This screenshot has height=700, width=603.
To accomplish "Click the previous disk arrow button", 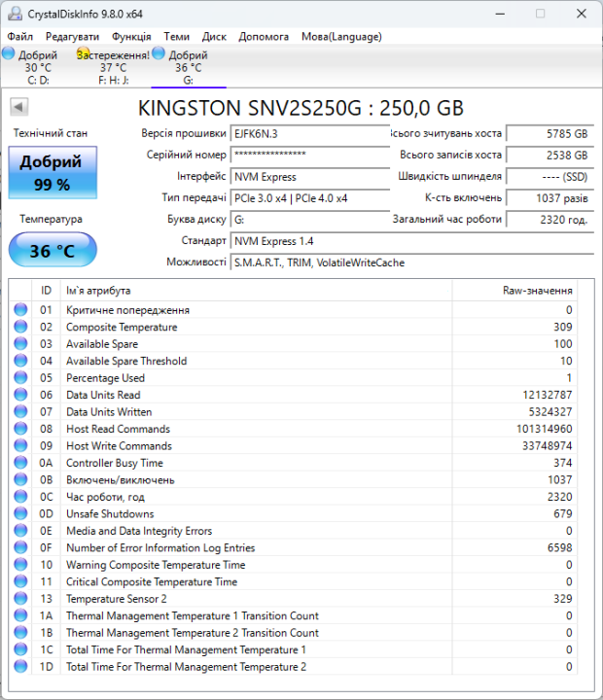I will 19,107.
